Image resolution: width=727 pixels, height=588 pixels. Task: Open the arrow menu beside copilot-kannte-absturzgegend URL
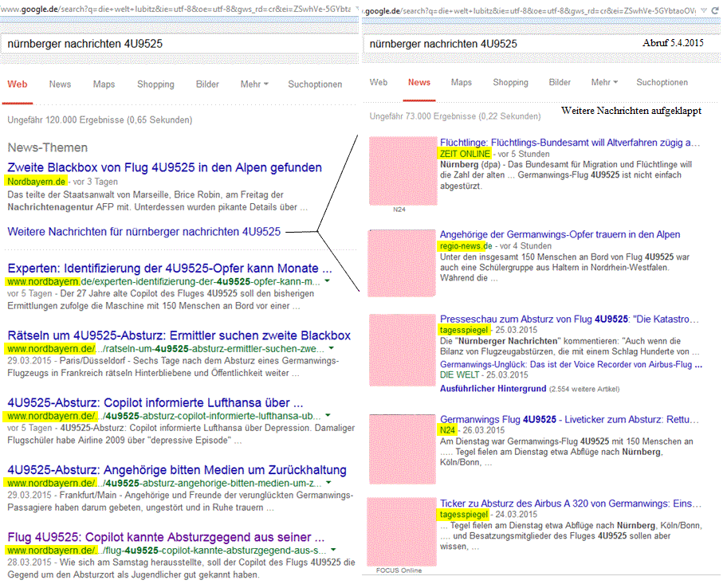tap(333, 550)
